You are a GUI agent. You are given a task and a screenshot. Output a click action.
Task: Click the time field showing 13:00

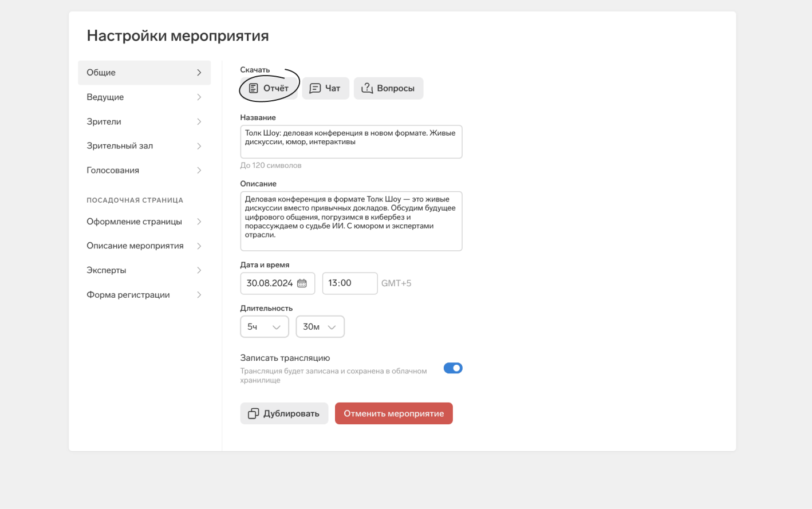pos(350,283)
